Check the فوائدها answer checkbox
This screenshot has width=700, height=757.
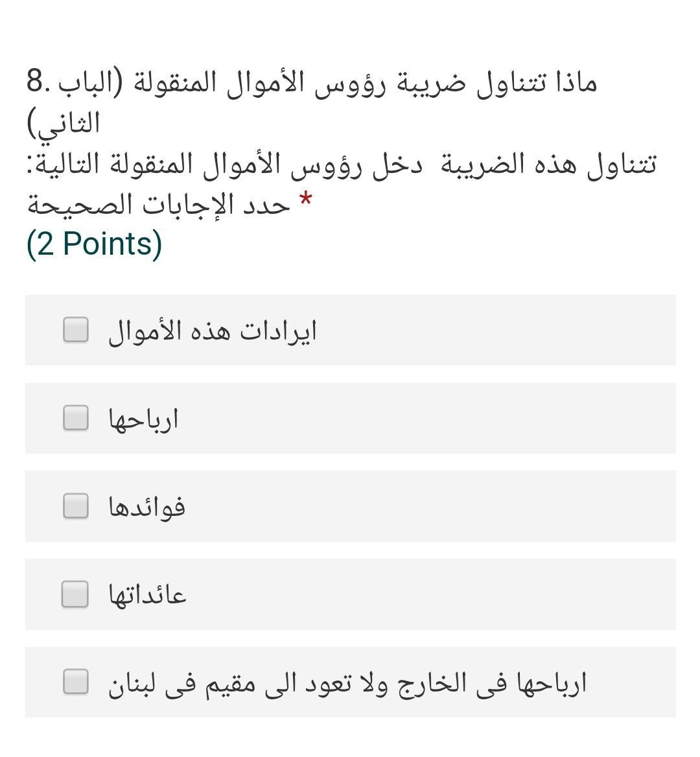(x=75, y=507)
